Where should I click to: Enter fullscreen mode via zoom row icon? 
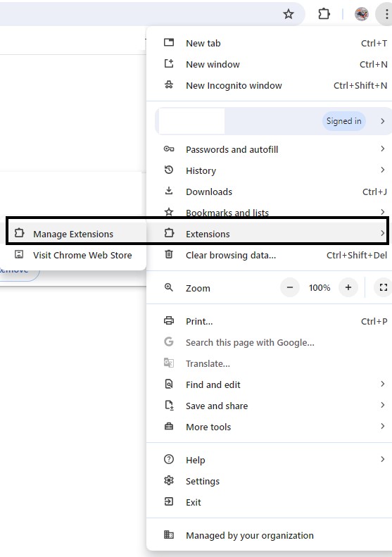(383, 287)
